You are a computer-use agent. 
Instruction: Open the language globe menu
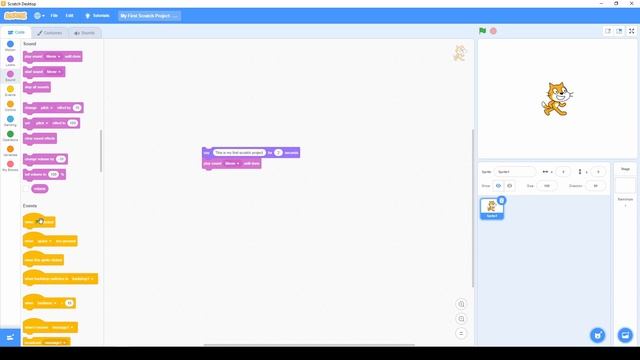[39, 16]
